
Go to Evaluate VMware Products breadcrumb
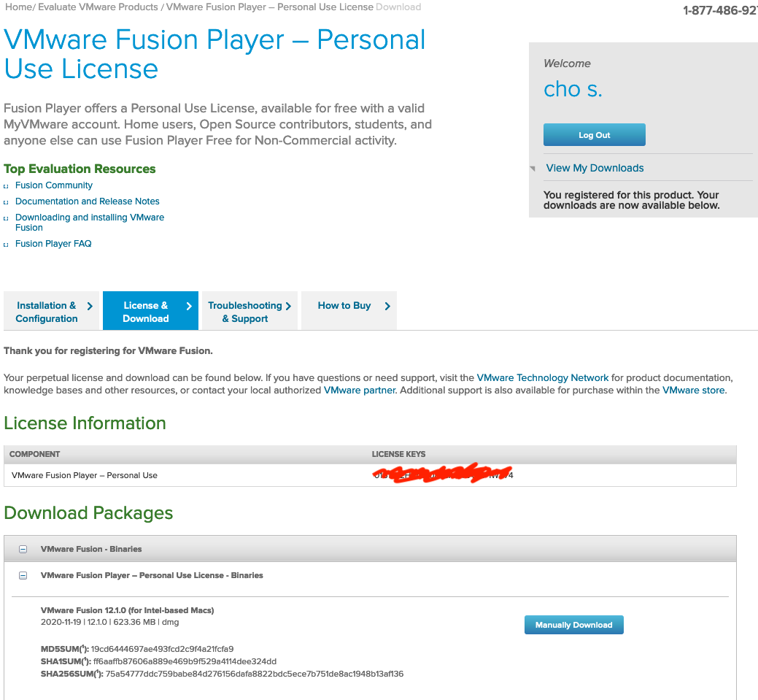[98, 7]
